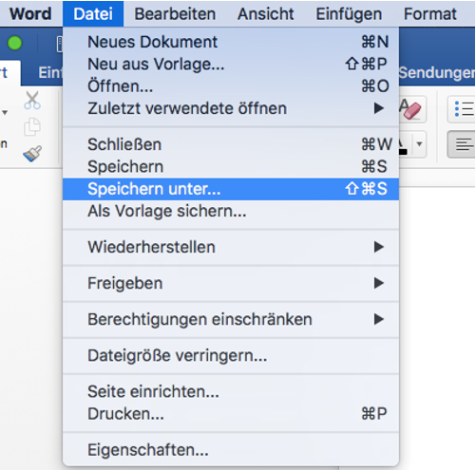The image size is (476, 470).
Task: Click the green zoom window button
Action: pos(15,43)
